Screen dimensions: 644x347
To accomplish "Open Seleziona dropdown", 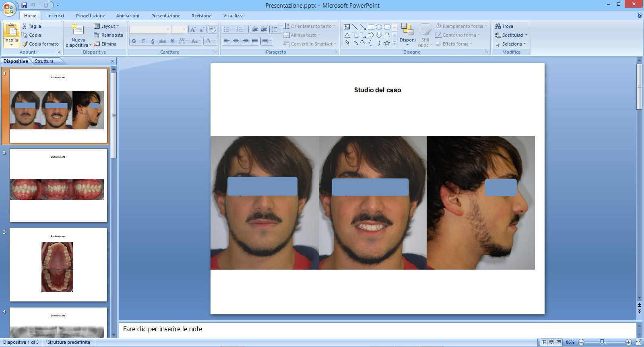I will pyautogui.click(x=511, y=44).
